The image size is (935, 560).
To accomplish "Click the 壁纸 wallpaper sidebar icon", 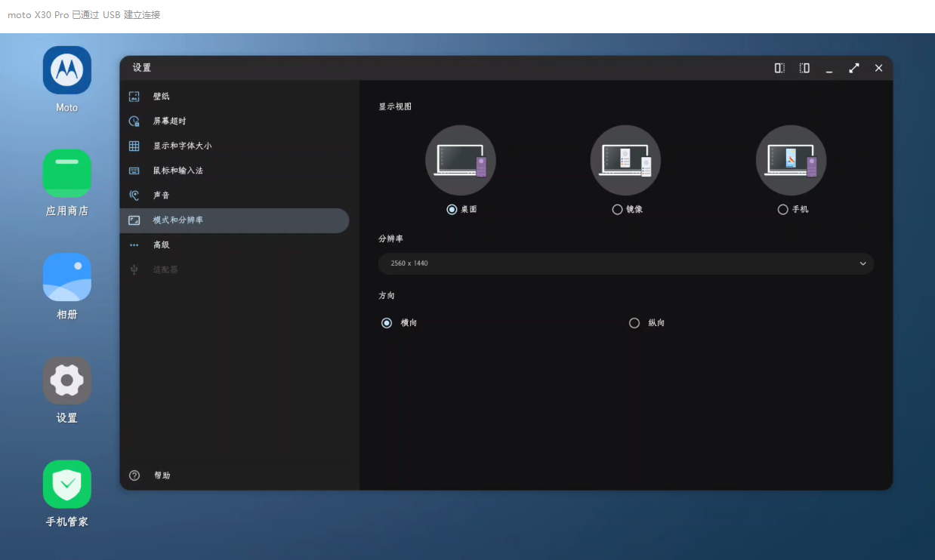I will coord(134,97).
